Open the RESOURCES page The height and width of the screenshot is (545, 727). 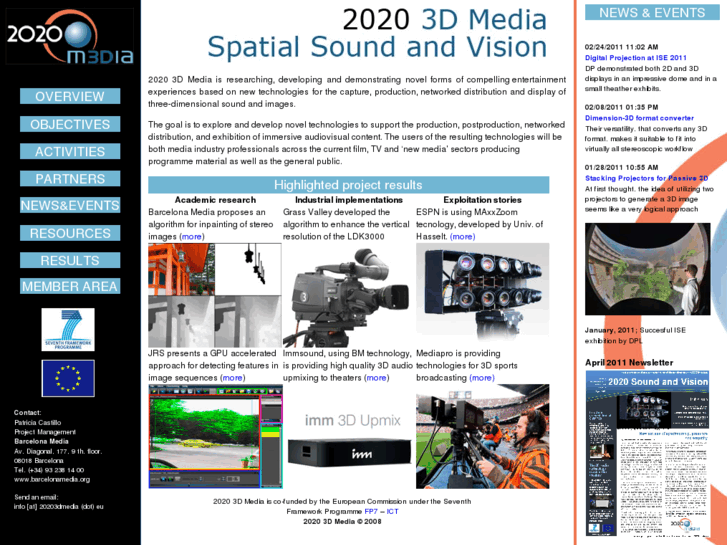(70, 233)
